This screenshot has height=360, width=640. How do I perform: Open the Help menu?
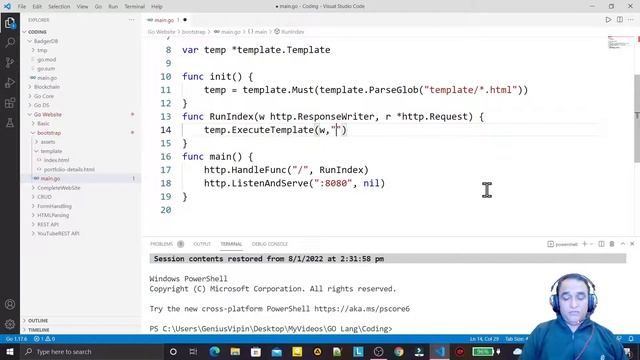(157, 7)
